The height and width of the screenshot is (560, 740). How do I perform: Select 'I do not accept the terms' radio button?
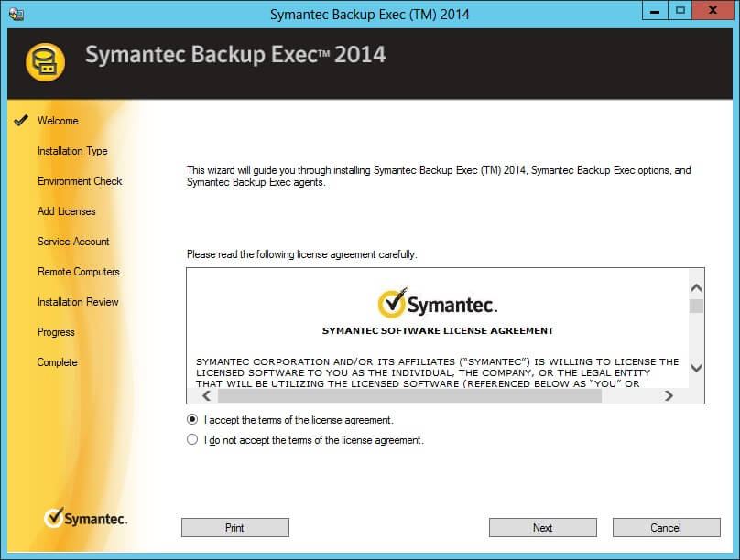click(x=192, y=439)
